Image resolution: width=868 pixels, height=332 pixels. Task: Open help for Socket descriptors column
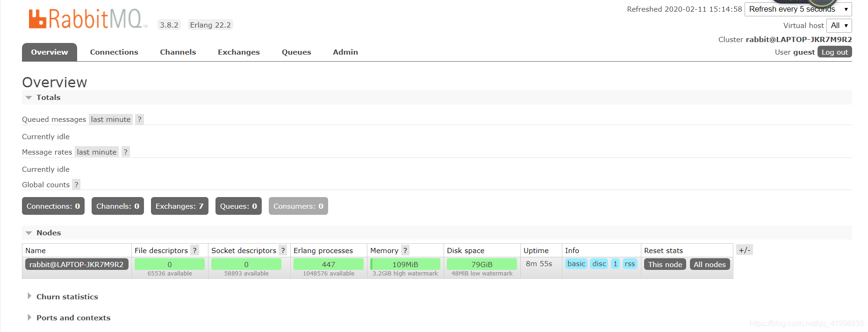point(283,250)
